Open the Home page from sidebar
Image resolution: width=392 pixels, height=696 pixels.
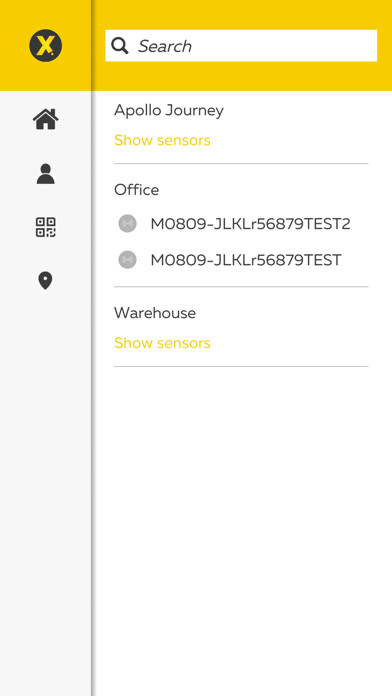pyautogui.click(x=45, y=119)
